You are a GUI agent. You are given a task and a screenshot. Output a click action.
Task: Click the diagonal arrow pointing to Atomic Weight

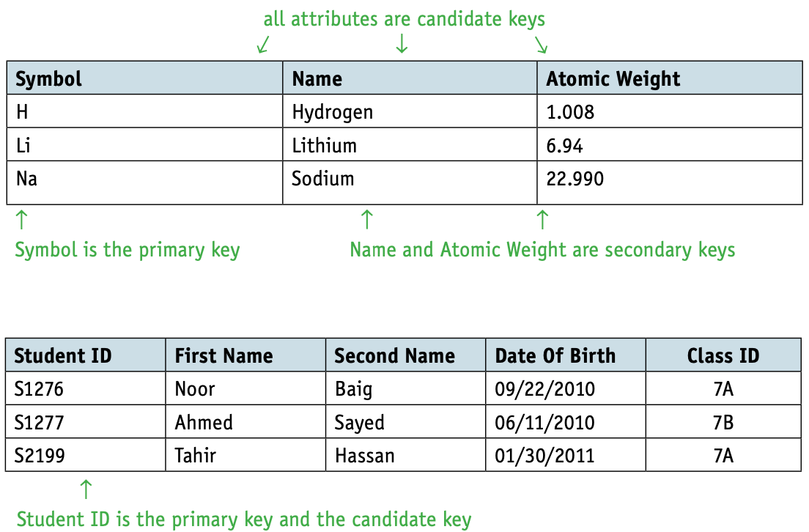coord(541,45)
